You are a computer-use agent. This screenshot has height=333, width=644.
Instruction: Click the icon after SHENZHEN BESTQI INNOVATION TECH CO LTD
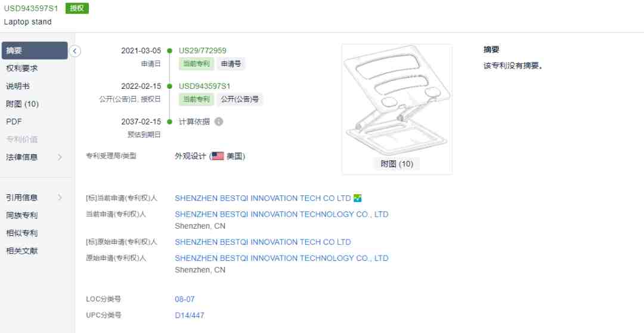[x=357, y=198]
